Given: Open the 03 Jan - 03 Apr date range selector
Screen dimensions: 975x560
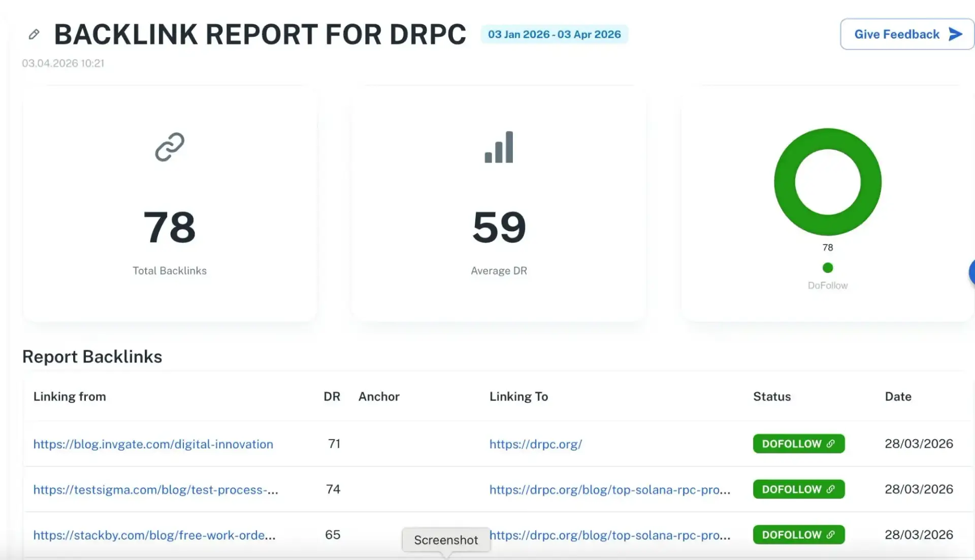Looking at the screenshot, I should click(554, 34).
